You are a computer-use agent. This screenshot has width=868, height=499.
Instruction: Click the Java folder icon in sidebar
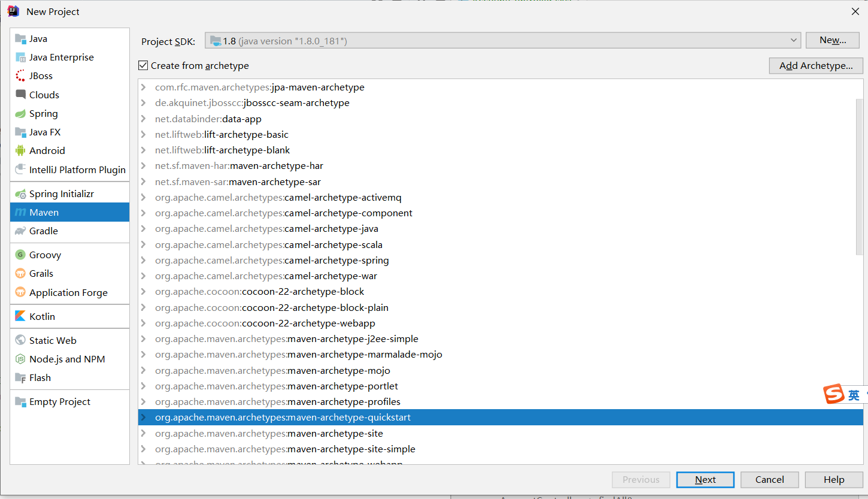(x=20, y=39)
